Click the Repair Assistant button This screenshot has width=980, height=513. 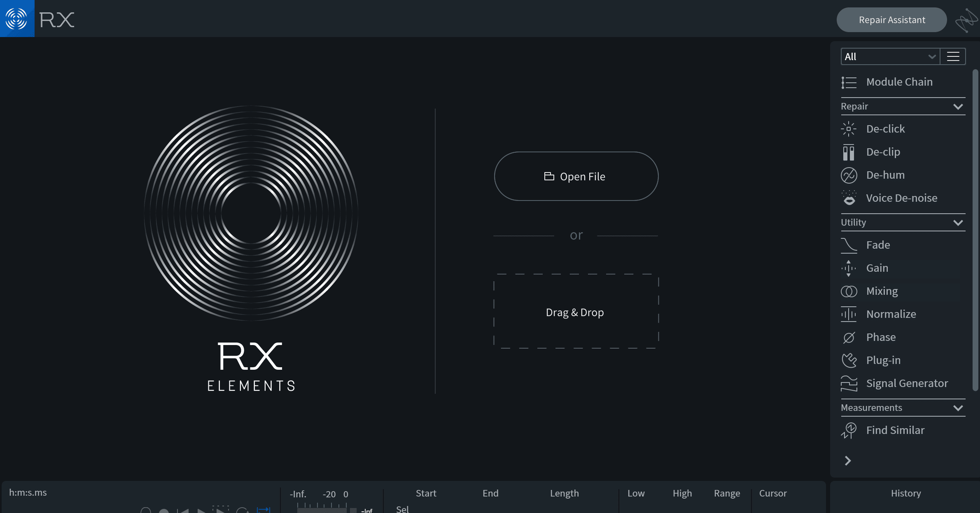891,20
